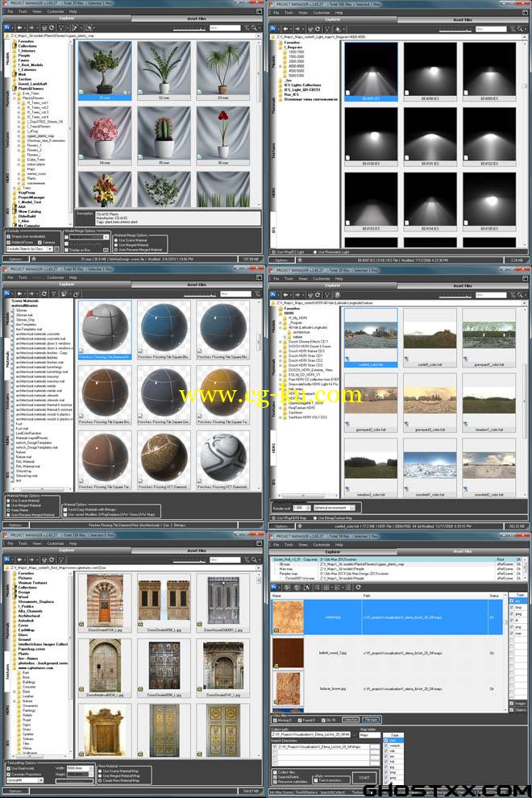Open the path bar dropdown in the plants window

click(x=259, y=36)
